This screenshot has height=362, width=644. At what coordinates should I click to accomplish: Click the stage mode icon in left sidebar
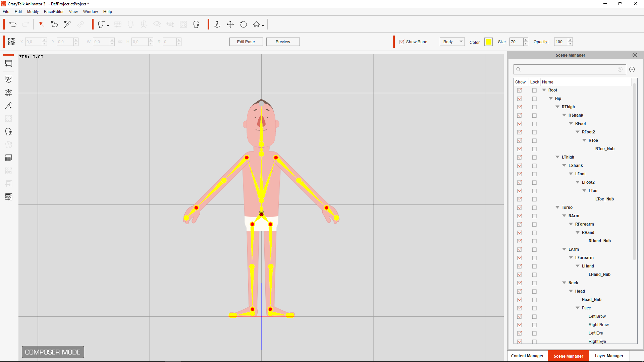point(9,63)
